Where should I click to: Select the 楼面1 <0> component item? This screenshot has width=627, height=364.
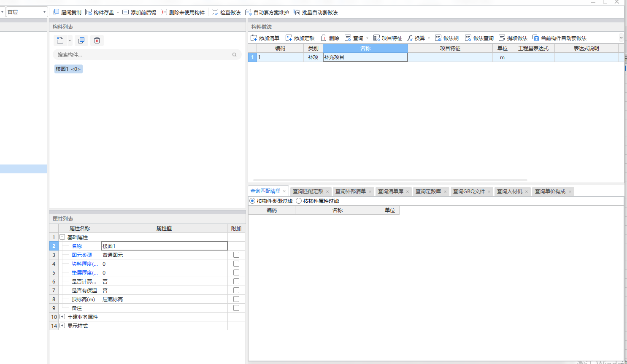point(68,69)
